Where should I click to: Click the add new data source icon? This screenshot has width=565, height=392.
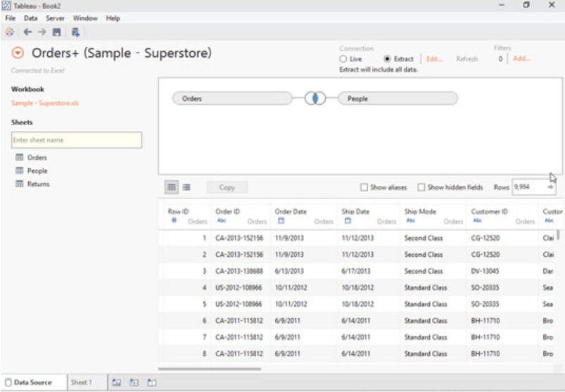click(x=75, y=32)
